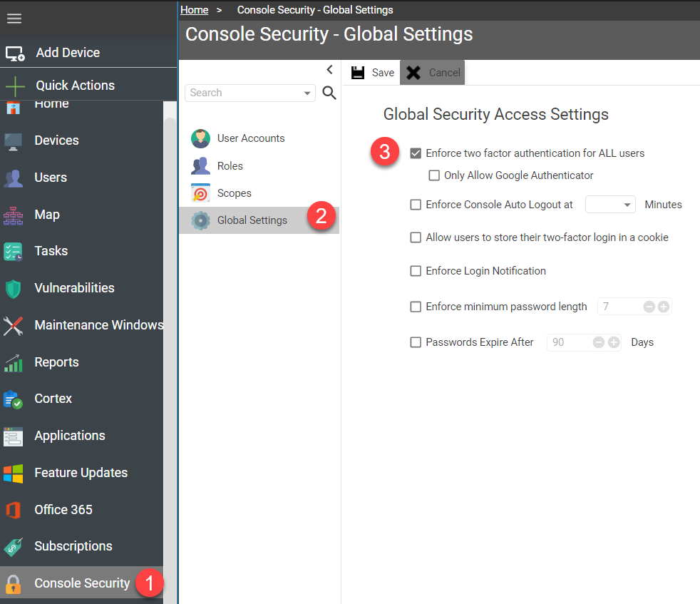Click the Roles people icon

[200, 165]
